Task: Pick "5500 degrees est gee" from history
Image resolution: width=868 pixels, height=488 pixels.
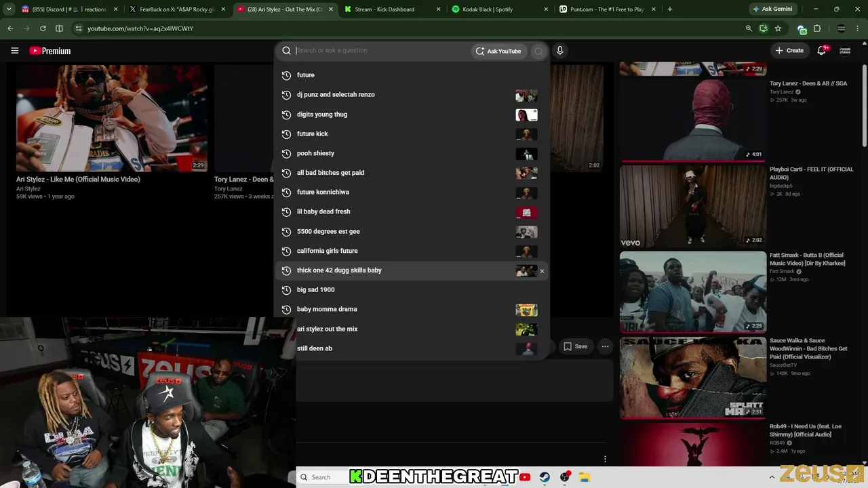Action: 412,232
